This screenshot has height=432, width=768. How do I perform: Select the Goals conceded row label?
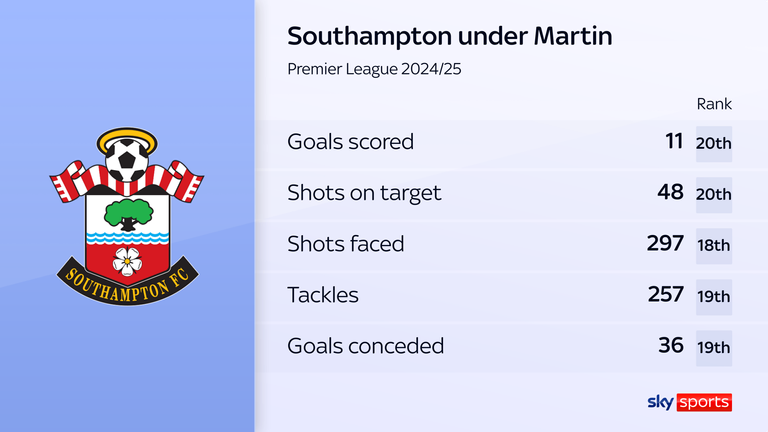coord(365,346)
